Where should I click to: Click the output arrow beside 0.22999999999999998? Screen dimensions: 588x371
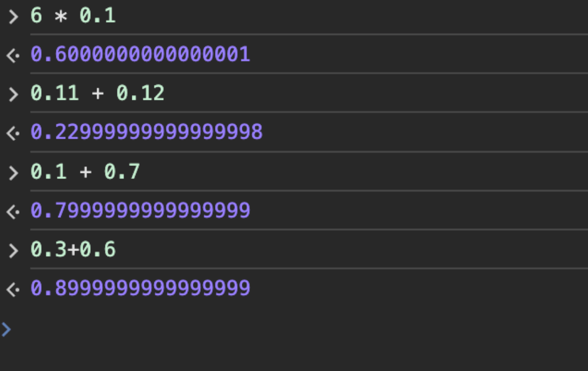click(x=13, y=133)
